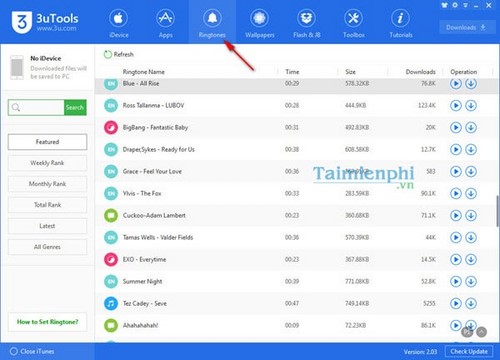Select Weekly Rank list
Screen dimensions: 500x360
[47, 163]
